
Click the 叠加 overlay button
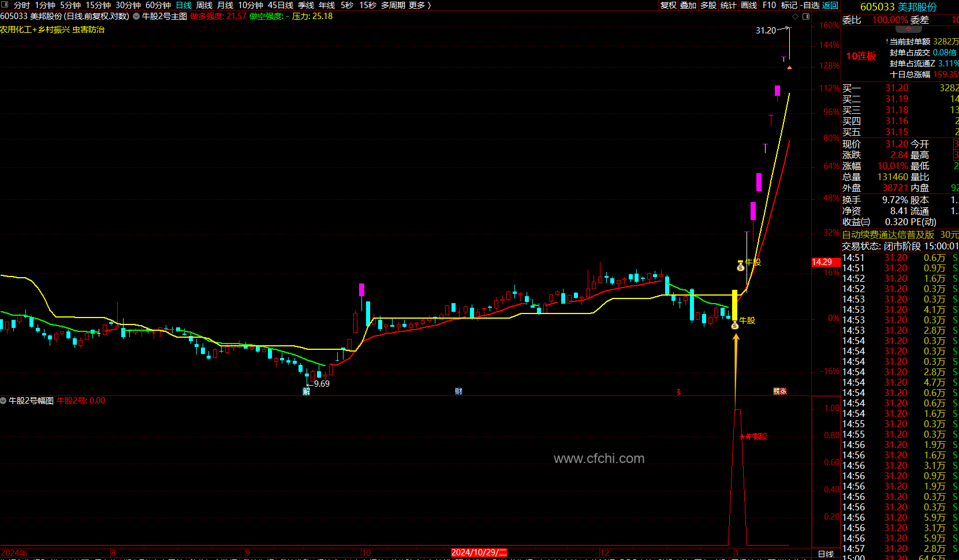click(x=688, y=5)
